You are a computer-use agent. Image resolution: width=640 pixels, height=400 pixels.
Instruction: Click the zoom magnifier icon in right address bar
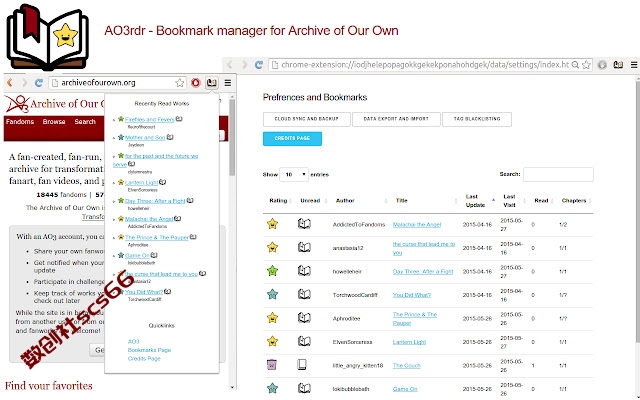(x=575, y=64)
